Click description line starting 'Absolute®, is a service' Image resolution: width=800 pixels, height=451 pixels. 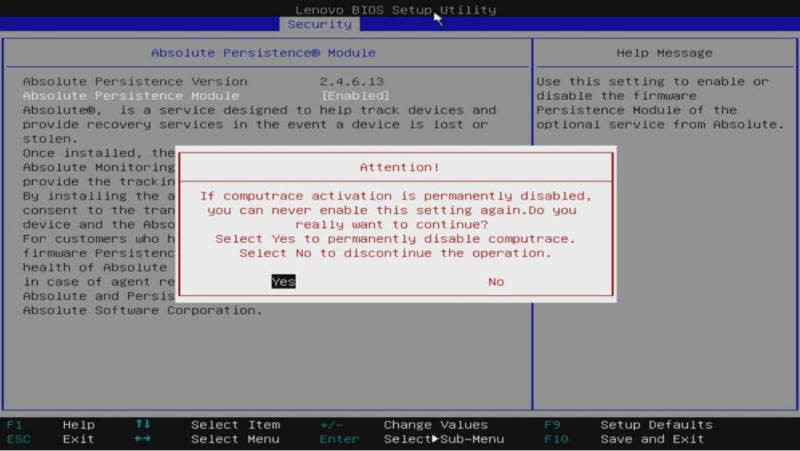pyautogui.click(x=259, y=110)
